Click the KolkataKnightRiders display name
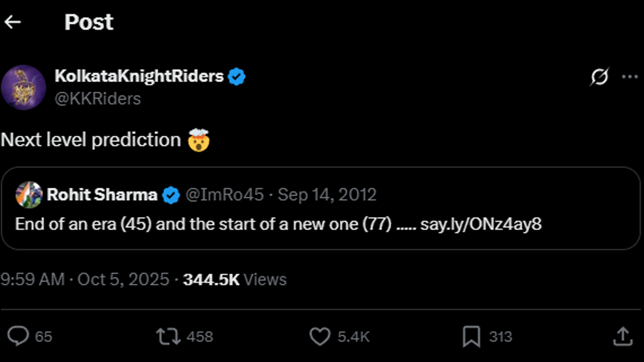 click(139, 77)
